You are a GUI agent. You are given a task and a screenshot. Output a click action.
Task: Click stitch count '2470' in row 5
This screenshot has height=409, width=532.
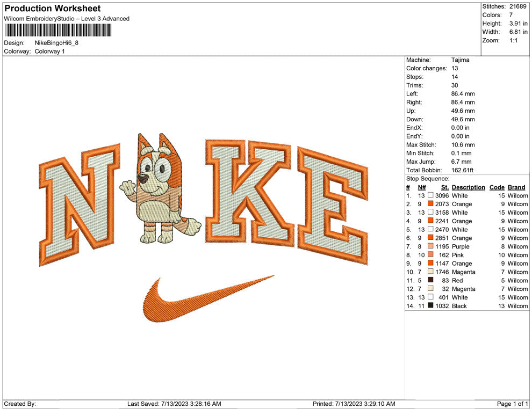tap(442, 229)
